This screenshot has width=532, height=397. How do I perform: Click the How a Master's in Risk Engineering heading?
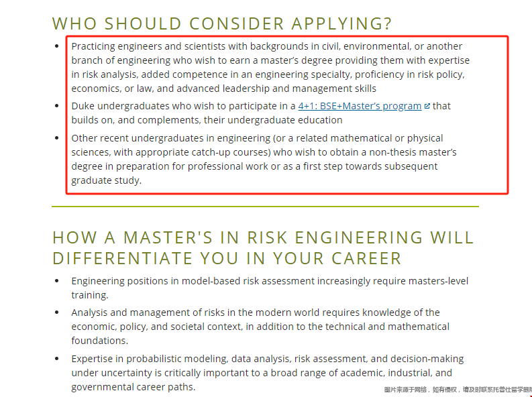(x=263, y=248)
